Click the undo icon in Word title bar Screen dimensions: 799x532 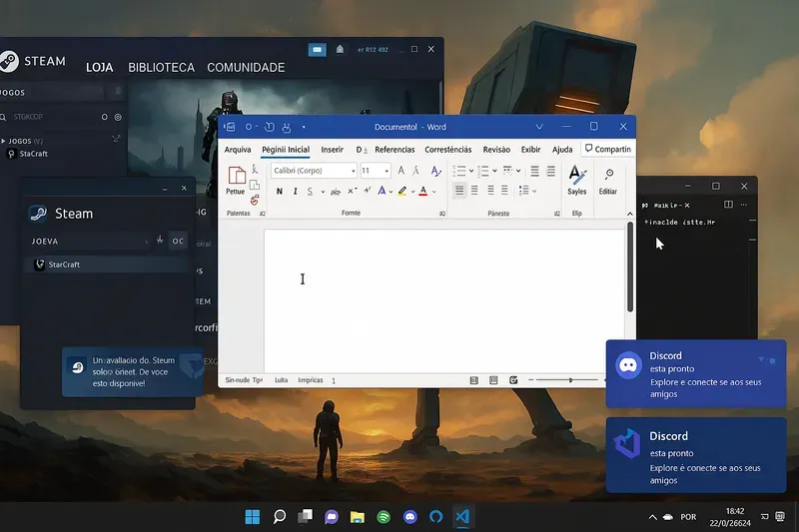[x=270, y=127]
